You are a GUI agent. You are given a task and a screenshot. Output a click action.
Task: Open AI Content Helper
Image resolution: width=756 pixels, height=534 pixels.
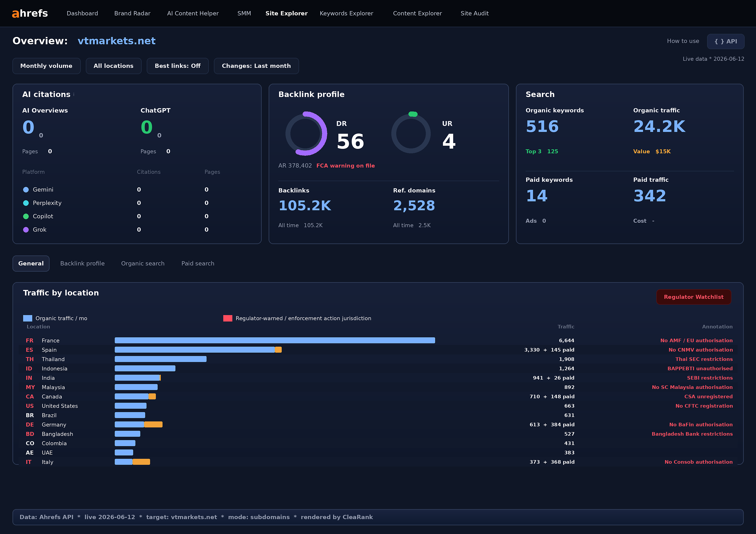(193, 14)
